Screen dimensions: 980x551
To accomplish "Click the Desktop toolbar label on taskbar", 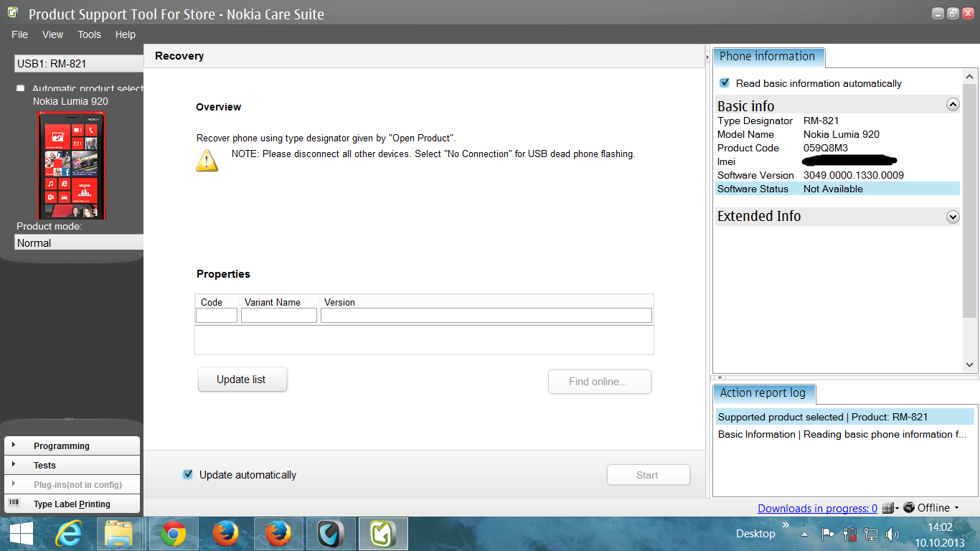I will click(x=755, y=533).
